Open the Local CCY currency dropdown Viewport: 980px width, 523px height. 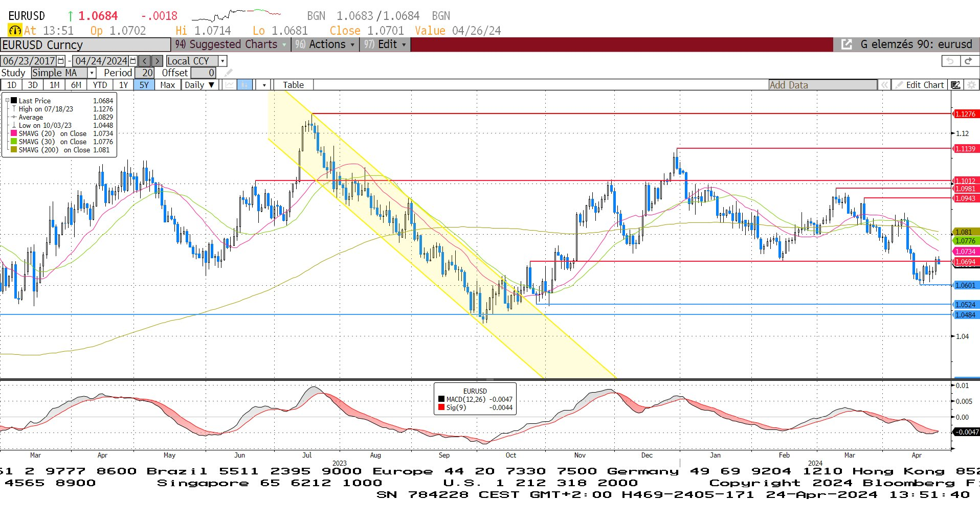click(x=222, y=61)
